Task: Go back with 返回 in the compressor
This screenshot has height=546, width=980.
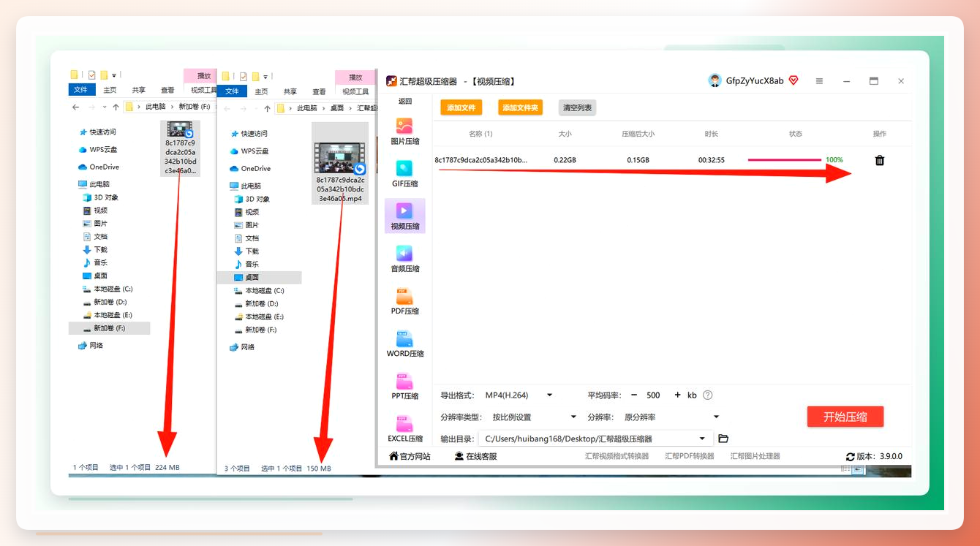Action: [x=405, y=102]
